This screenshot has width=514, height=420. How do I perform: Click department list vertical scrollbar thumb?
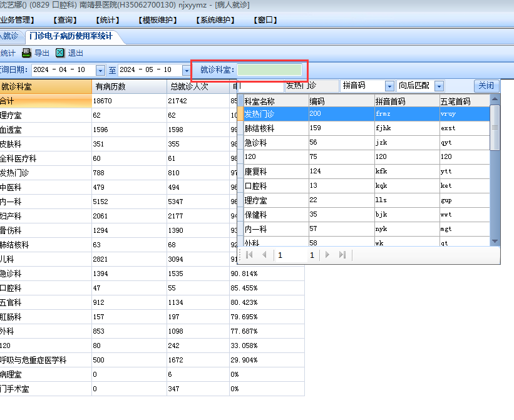tap(495, 128)
